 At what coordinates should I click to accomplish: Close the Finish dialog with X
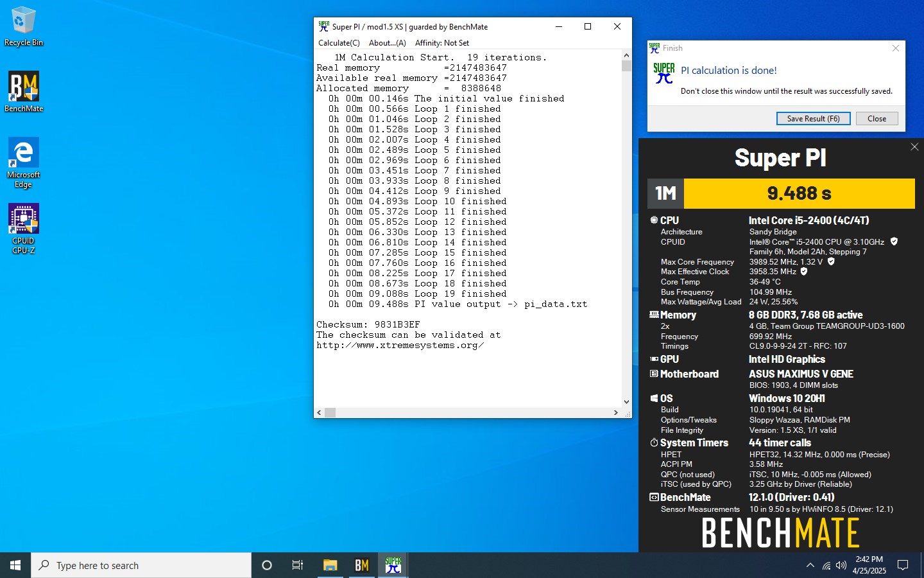(x=896, y=48)
